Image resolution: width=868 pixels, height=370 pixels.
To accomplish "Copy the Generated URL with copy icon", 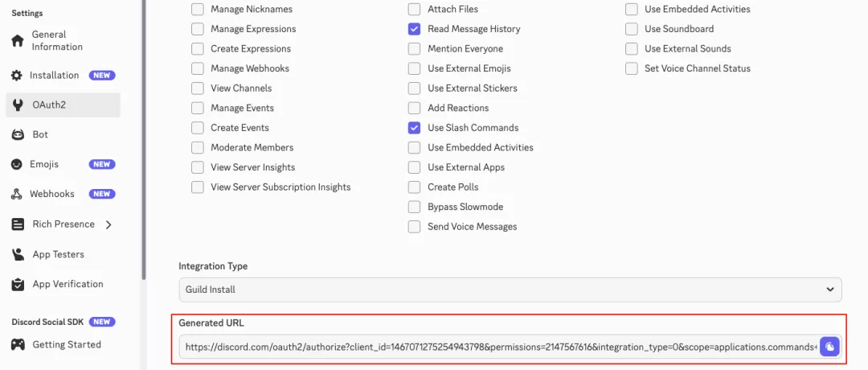I will 829,347.
